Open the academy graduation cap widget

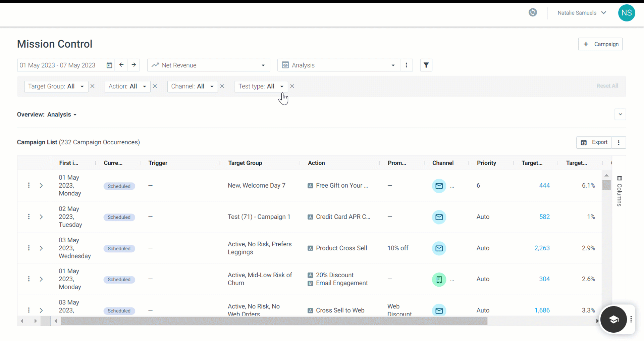(x=613, y=319)
